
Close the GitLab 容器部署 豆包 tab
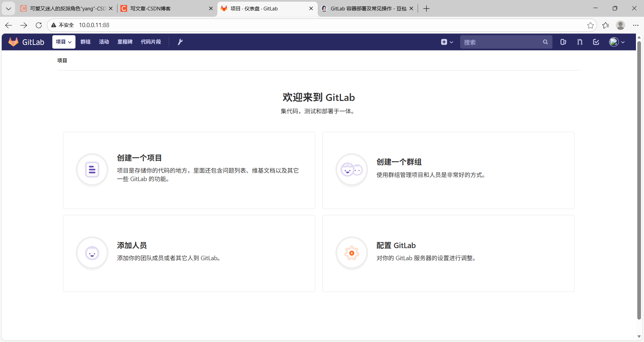411,8
